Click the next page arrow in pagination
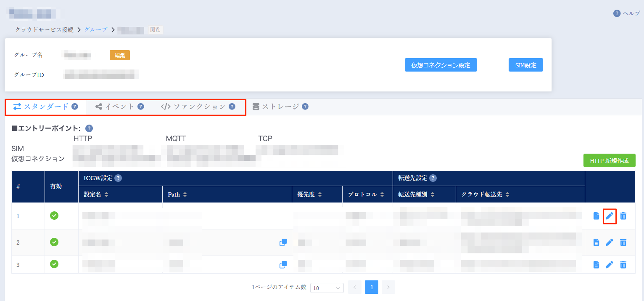The image size is (644, 301). (x=388, y=287)
